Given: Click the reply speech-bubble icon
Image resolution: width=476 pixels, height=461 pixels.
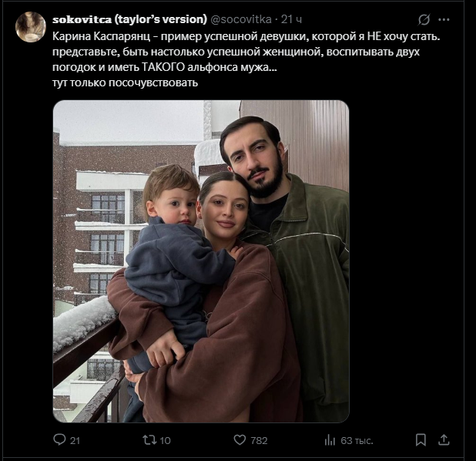Looking at the screenshot, I should point(59,440).
